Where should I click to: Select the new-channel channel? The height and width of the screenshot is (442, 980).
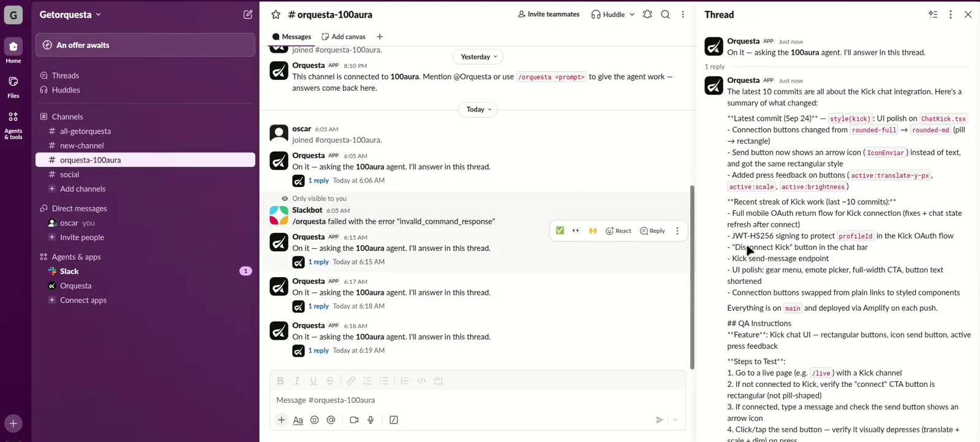pos(145,146)
